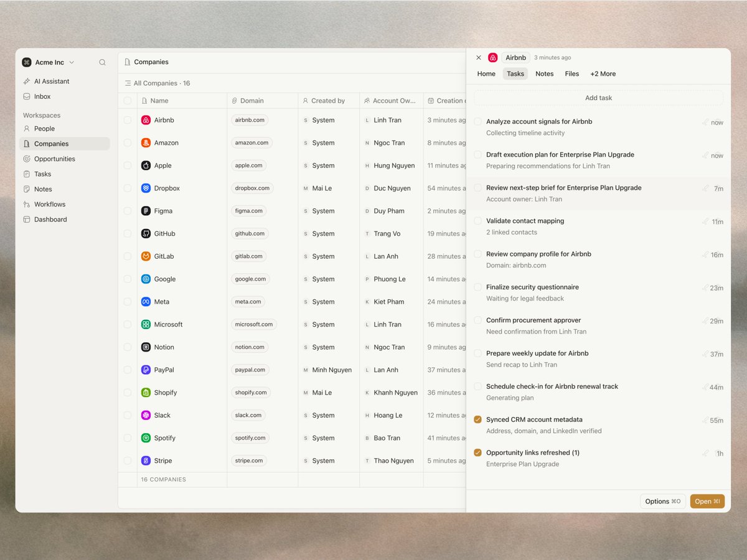The width and height of the screenshot is (747, 560).
Task: Click the Google company icon
Action: [x=146, y=279]
